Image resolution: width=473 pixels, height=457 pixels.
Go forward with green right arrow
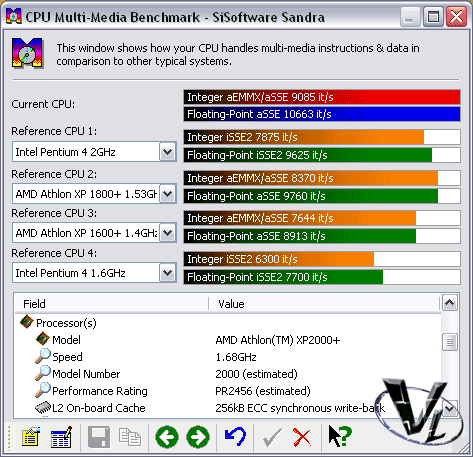[198, 437]
